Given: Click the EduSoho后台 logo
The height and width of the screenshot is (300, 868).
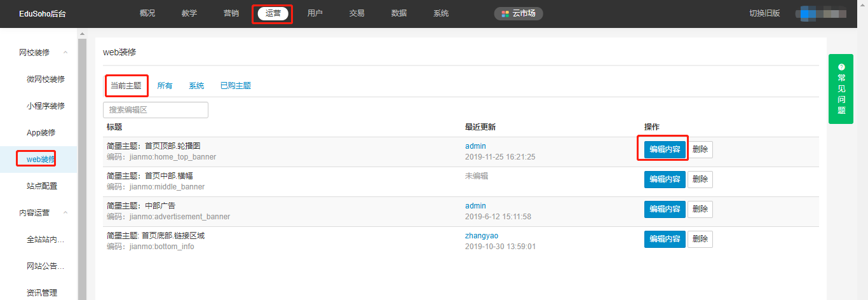Looking at the screenshot, I should coord(43,13).
